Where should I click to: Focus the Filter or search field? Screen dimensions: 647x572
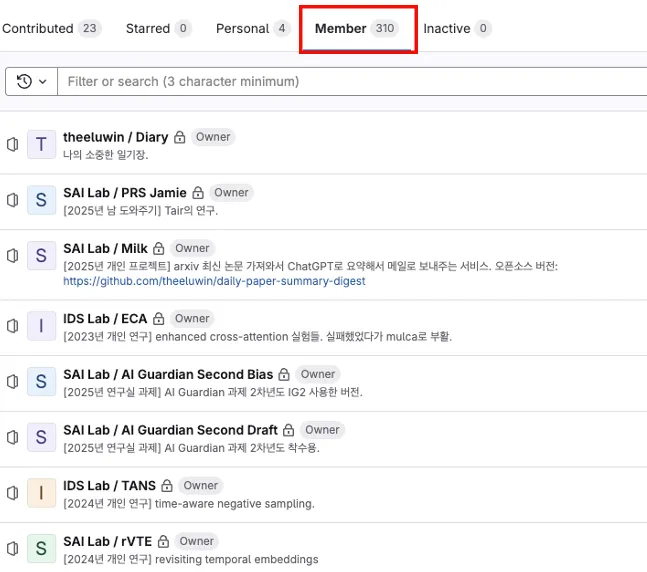click(x=352, y=81)
